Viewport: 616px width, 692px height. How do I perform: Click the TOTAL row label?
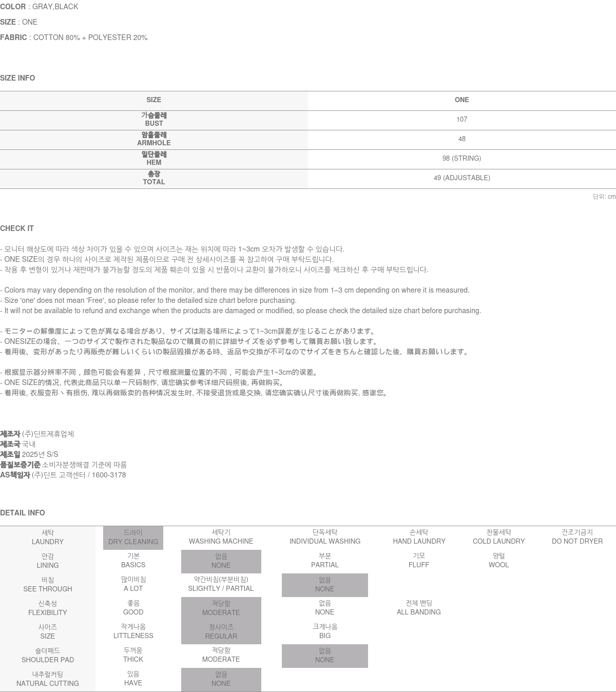(154, 178)
